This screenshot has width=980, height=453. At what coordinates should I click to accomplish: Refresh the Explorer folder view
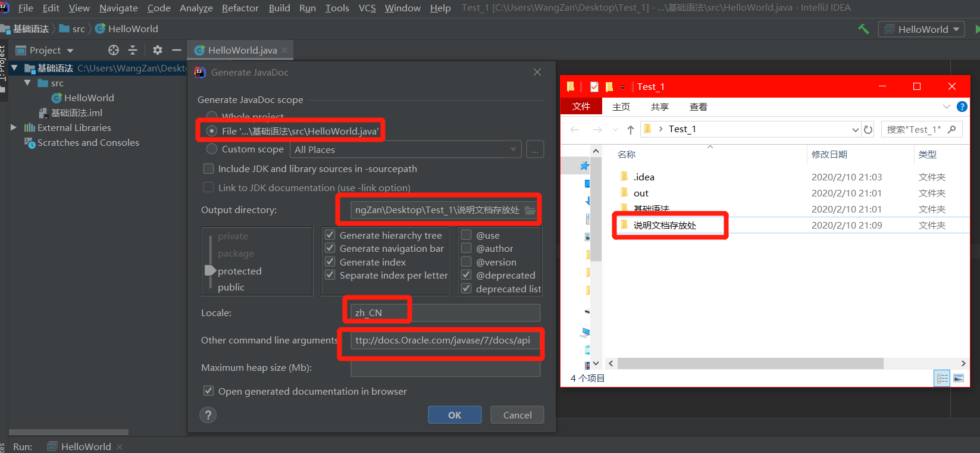(x=868, y=129)
